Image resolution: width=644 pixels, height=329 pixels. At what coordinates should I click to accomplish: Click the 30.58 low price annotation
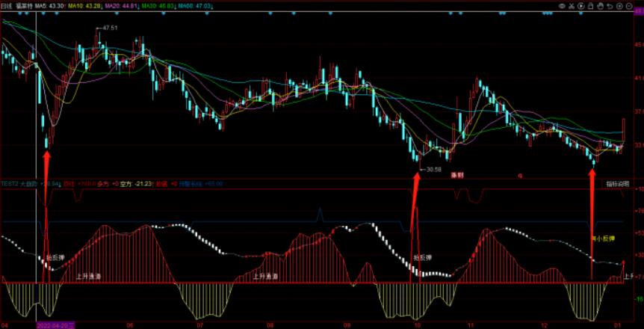pos(433,170)
